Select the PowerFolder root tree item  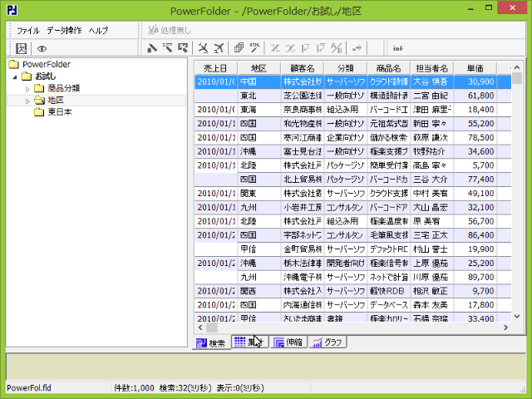pyautogui.click(x=40, y=64)
